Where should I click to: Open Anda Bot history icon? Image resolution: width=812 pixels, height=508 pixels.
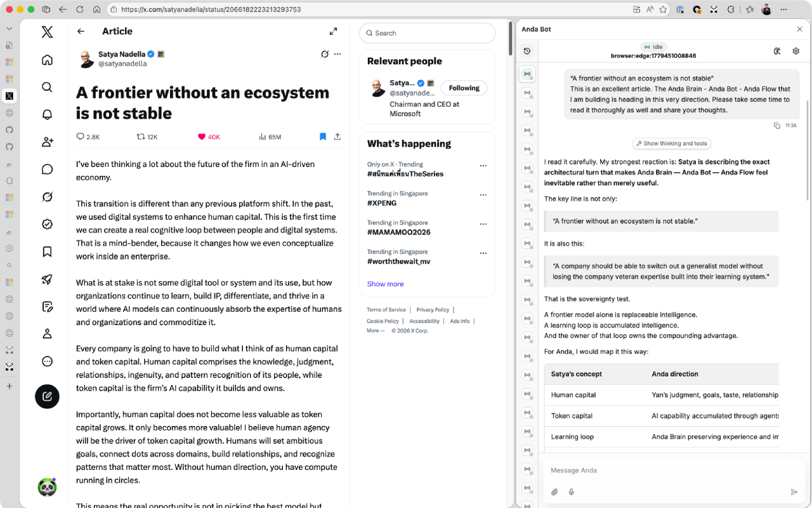click(527, 51)
